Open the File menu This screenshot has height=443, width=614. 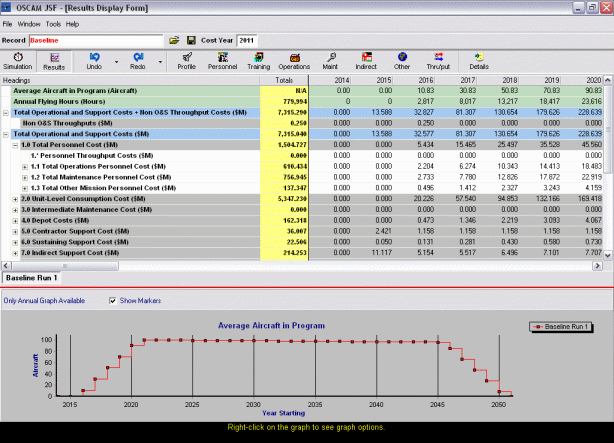7,24
